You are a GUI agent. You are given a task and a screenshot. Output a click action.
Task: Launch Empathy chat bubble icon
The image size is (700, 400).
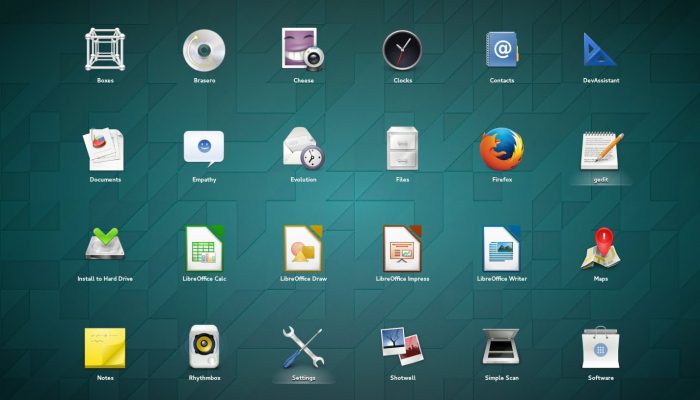[204, 149]
